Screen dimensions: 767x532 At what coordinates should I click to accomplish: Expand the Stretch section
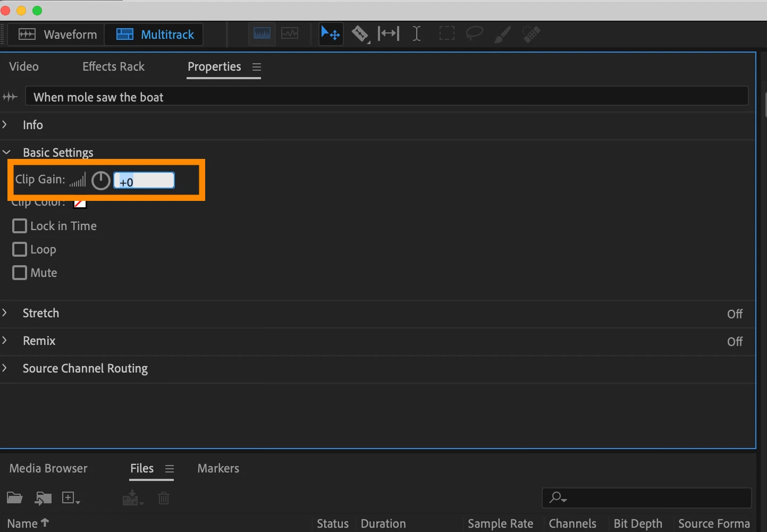coord(5,313)
